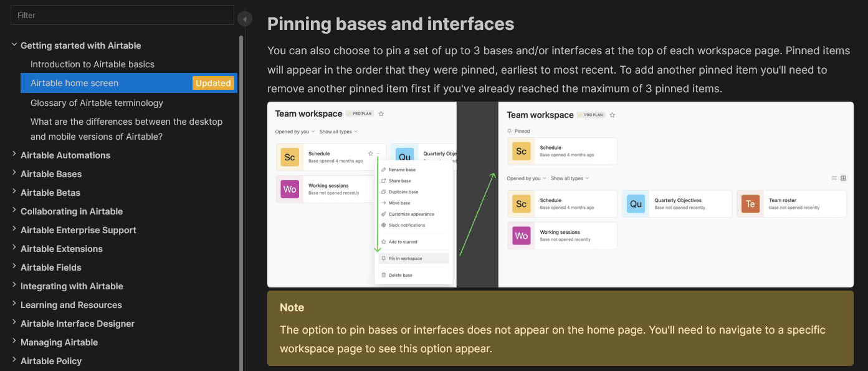Open Introduction to Airtable basics article
This screenshot has width=868, height=371.
coord(92,64)
